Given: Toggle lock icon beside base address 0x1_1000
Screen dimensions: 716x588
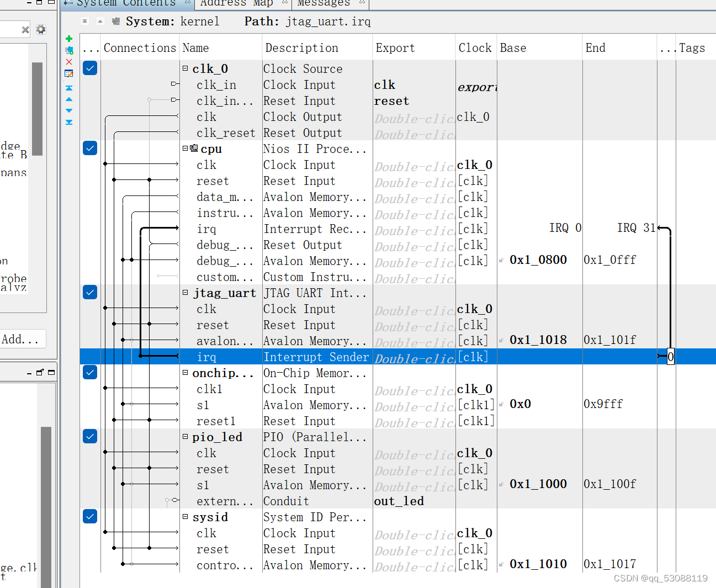Looking at the screenshot, I should point(501,484).
